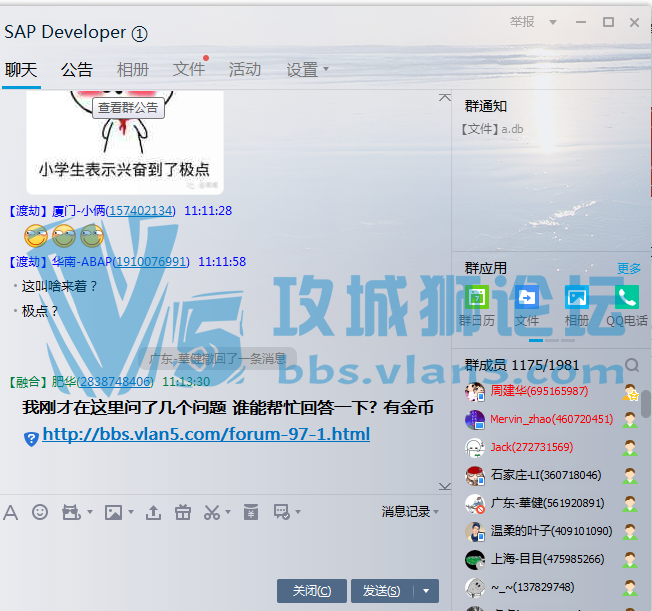Screen dimensions: 652x611
Task: Expand the sticker icon dropdown arrow
Action: [x=90, y=512]
